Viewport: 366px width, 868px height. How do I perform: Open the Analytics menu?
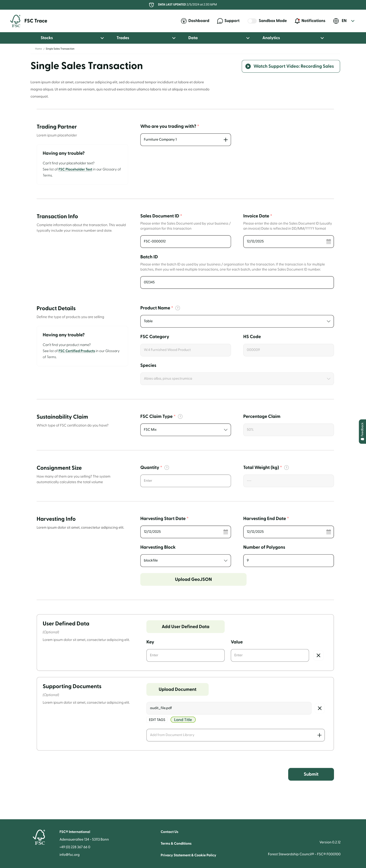(x=293, y=38)
